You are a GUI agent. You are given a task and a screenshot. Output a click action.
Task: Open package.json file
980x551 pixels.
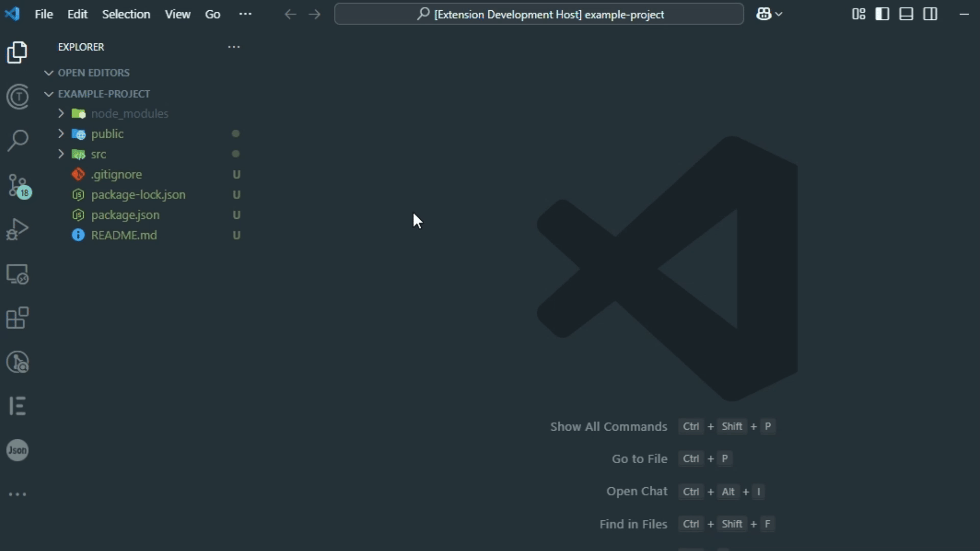(125, 215)
